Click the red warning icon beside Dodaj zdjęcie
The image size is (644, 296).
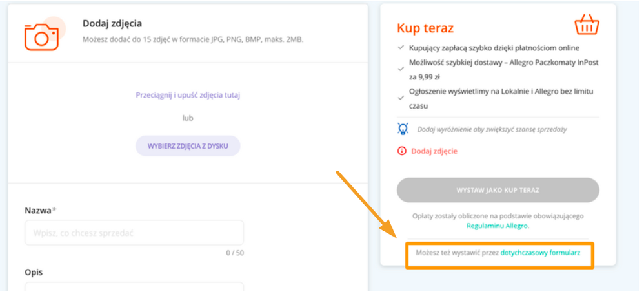[402, 151]
